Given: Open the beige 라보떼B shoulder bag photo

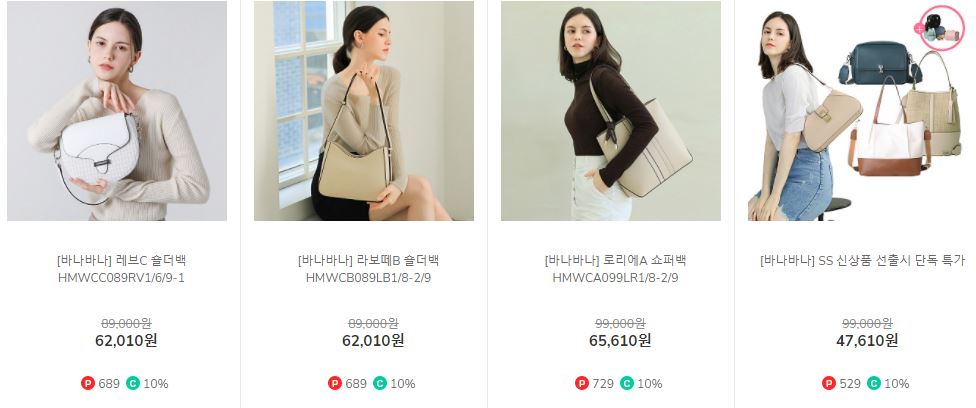Looking at the screenshot, I should (x=364, y=111).
